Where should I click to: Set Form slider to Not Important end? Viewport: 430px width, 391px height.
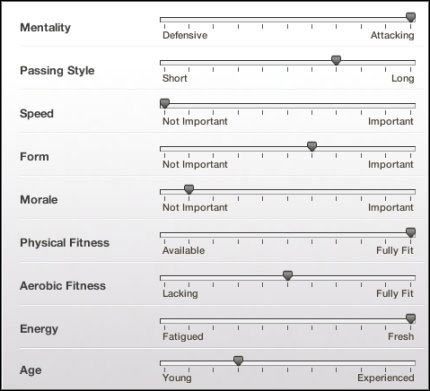click(164, 149)
